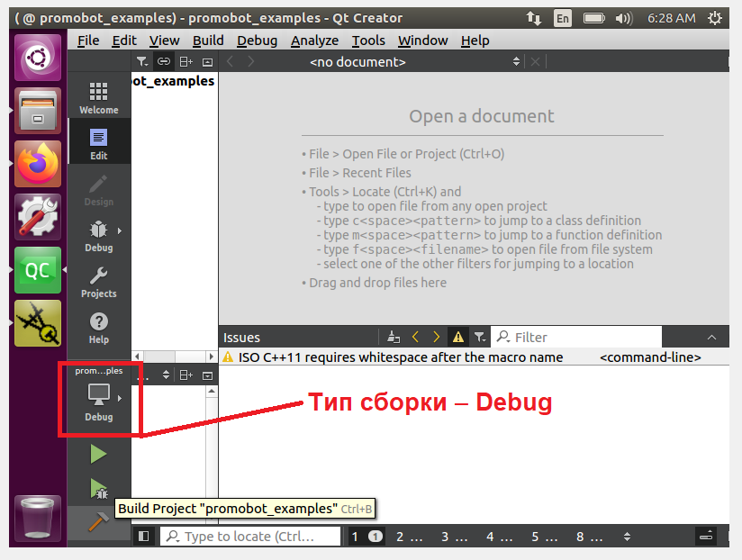Go forward in editor navigation history

tap(251, 61)
